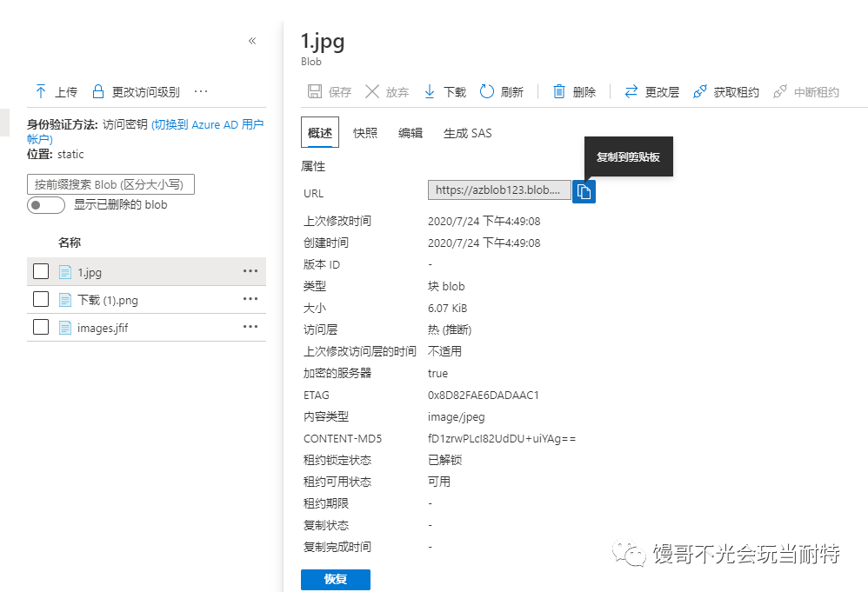Open the context menu dots for 下载 (1).png
This screenshot has width=868, height=592.
[250, 299]
